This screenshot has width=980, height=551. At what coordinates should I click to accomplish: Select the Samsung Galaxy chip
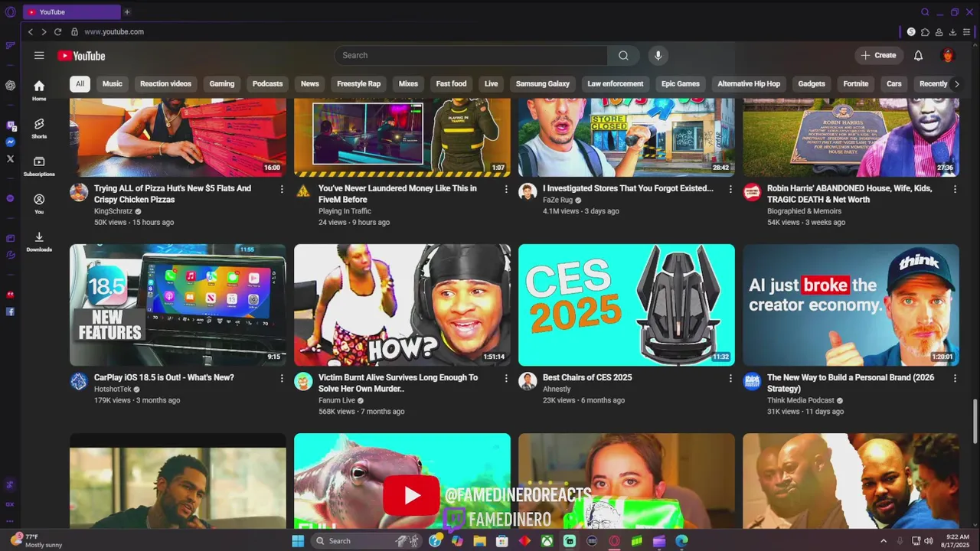(x=542, y=83)
